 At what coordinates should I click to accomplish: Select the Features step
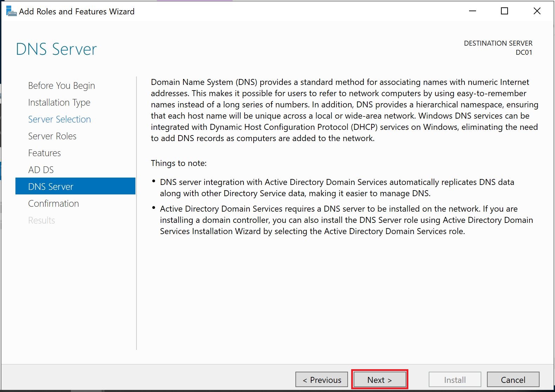45,153
